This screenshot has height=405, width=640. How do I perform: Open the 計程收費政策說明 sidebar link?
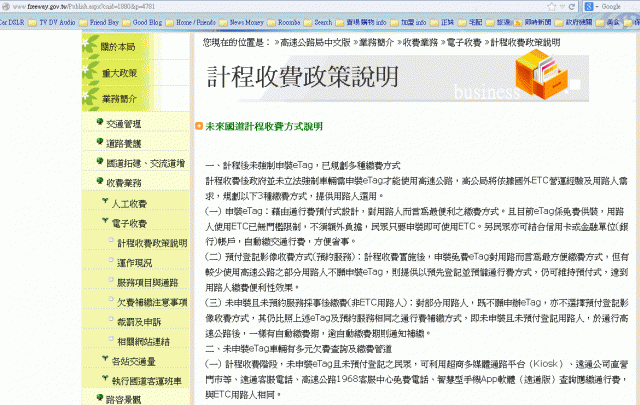click(152, 243)
